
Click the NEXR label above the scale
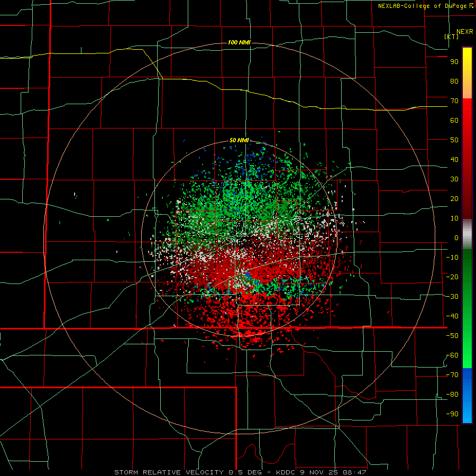coord(464,32)
